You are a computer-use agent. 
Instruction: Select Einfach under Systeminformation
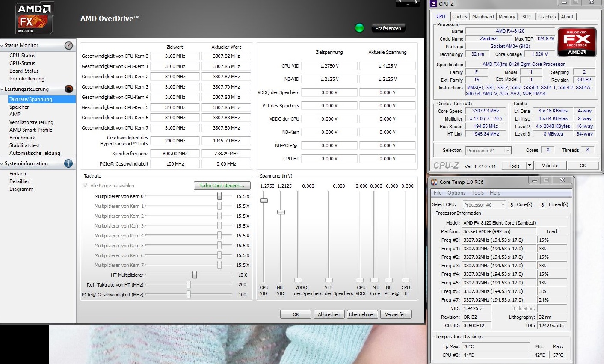coord(18,174)
